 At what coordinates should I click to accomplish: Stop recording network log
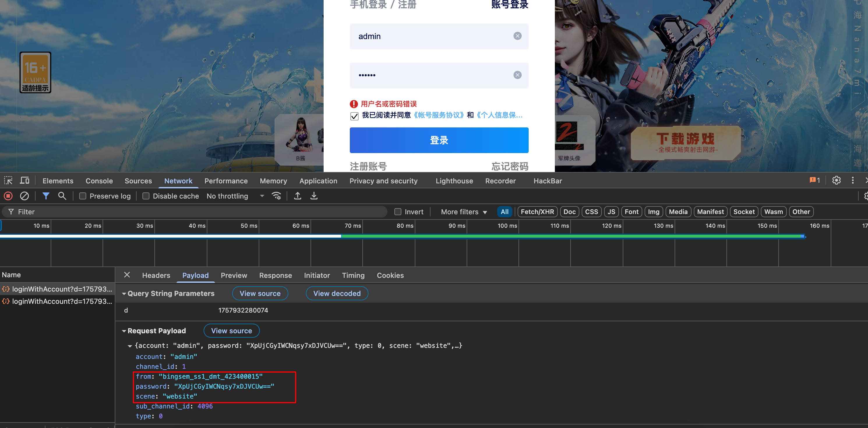click(x=8, y=196)
